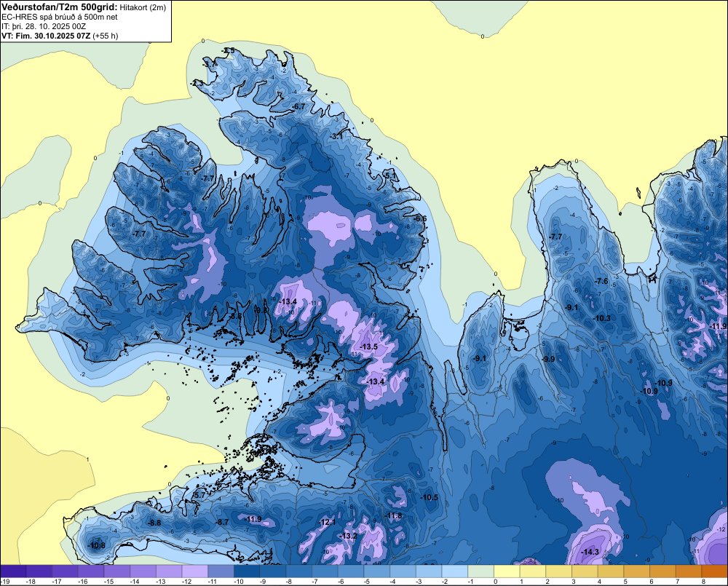728x586 pixels.
Task: Click the -13.2 temperature value
Action: point(348,536)
